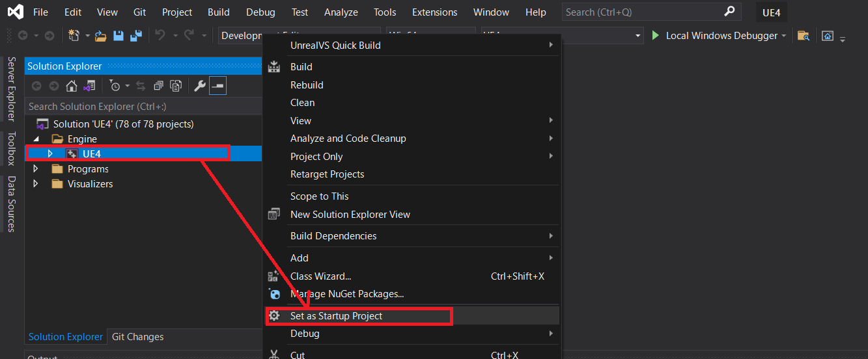
Task: Click the Visual Studio logo icon
Action: [15, 12]
